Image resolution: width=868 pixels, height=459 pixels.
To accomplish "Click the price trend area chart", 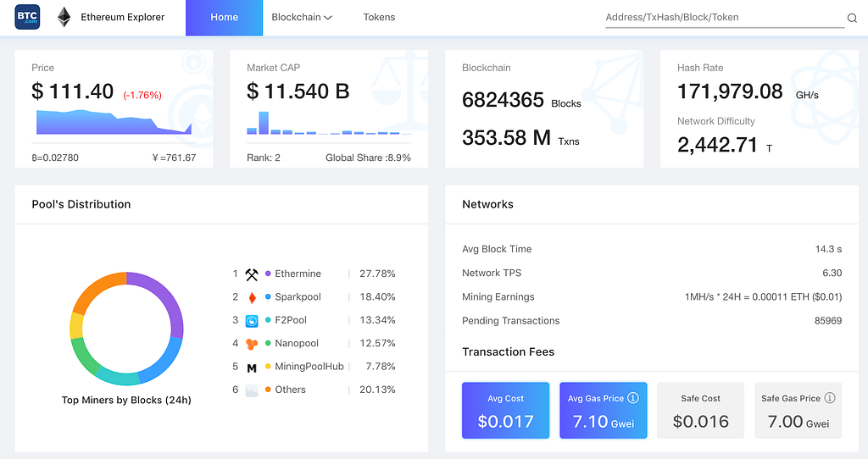I will 114,122.
